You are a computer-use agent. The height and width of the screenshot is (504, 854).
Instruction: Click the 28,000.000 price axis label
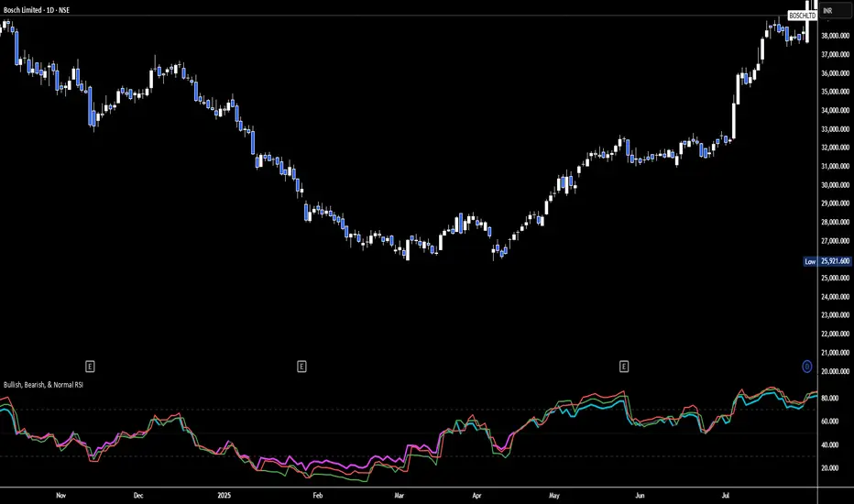836,223
